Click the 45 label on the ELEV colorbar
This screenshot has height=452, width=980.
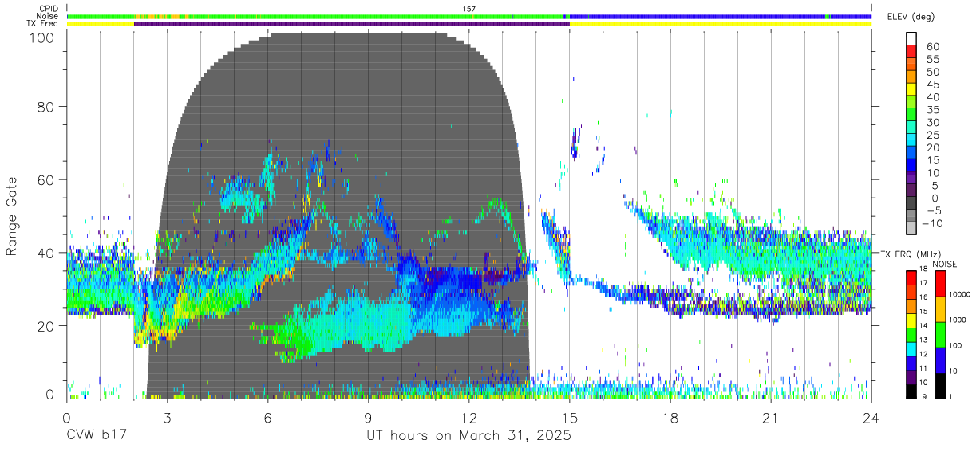pyautogui.click(x=933, y=85)
